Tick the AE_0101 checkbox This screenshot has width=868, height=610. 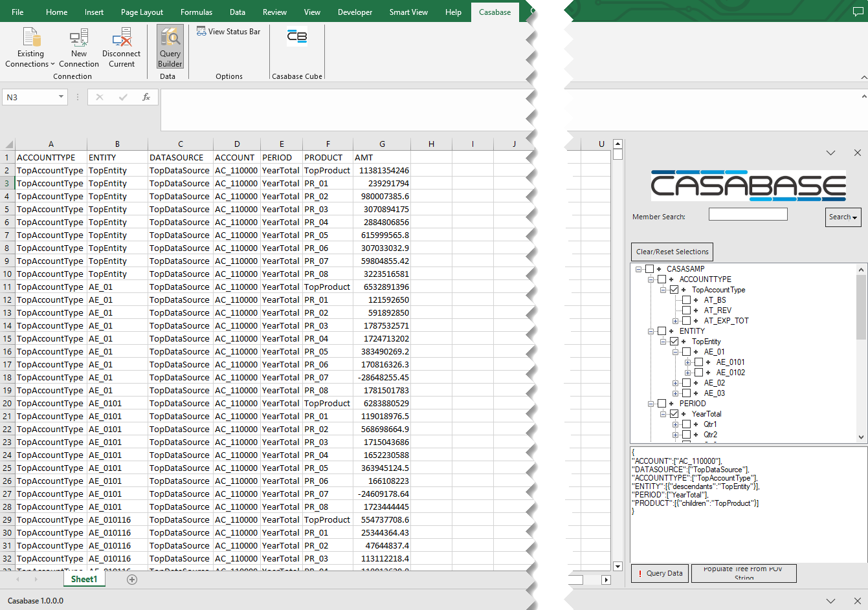698,362
